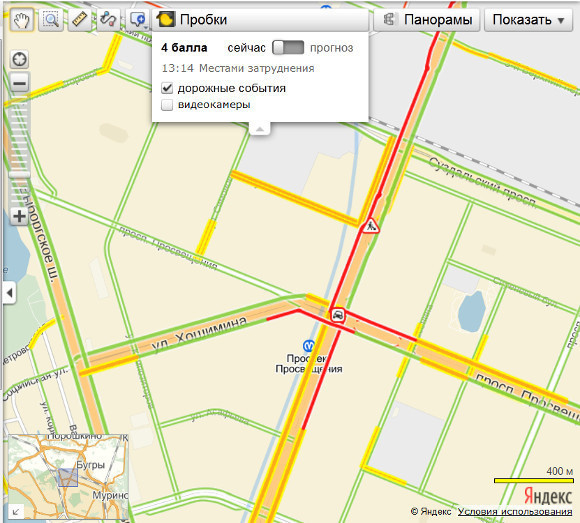
Task: Open the Условия использования link
Action: pos(515,512)
